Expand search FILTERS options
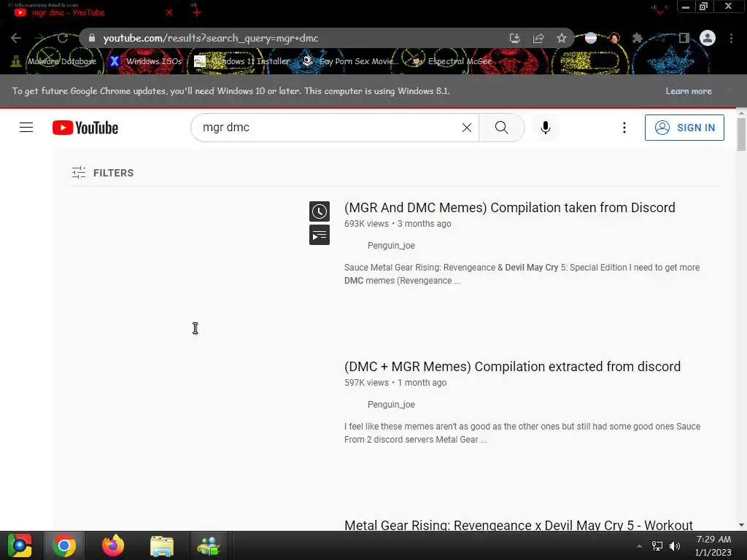The width and height of the screenshot is (747, 560). (102, 173)
